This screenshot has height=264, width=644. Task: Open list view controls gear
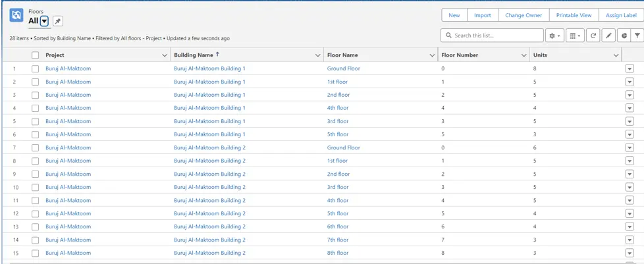click(x=554, y=36)
